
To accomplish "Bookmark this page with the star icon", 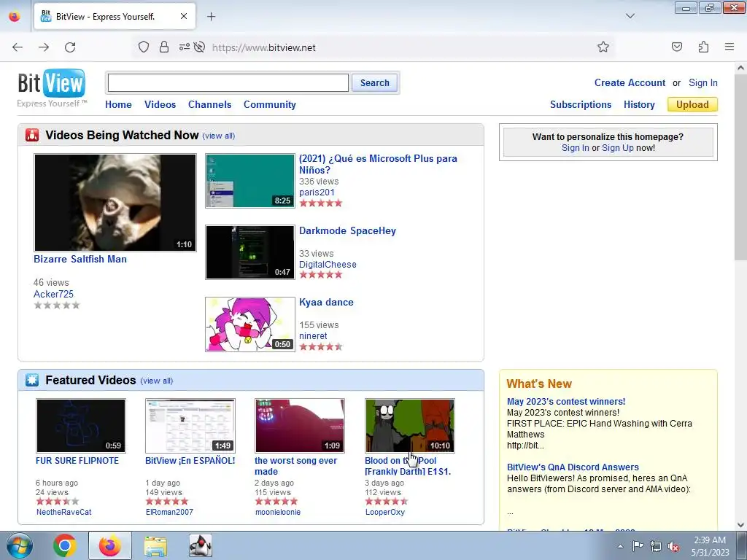I will coord(603,47).
